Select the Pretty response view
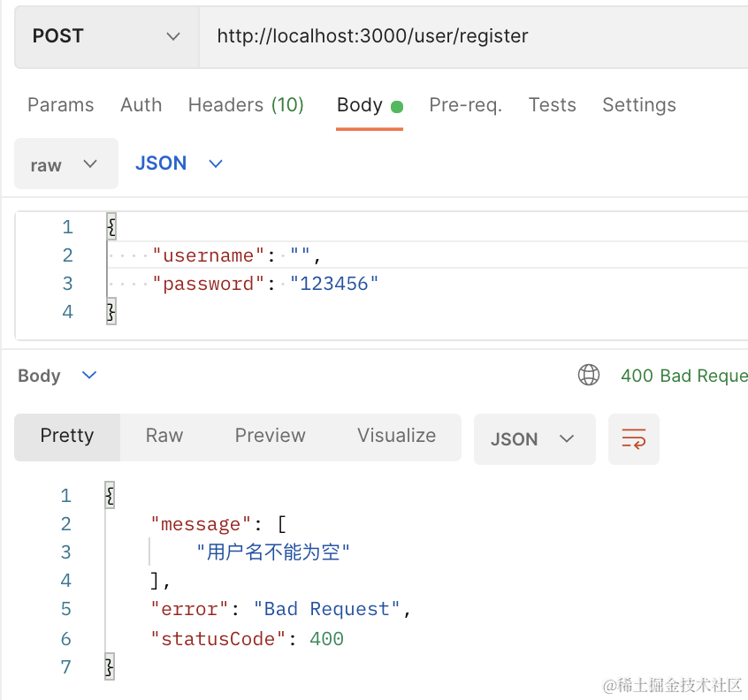The height and width of the screenshot is (700, 748). 67,437
